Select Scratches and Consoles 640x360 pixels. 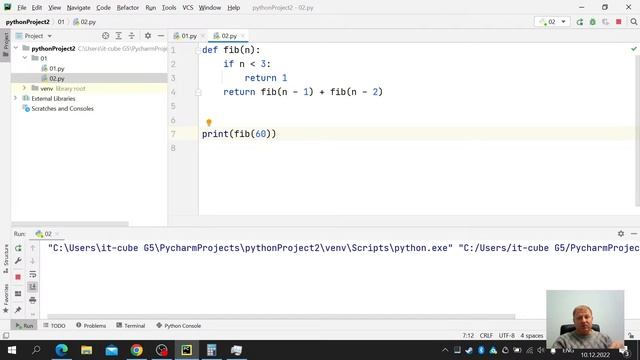tap(62, 109)
